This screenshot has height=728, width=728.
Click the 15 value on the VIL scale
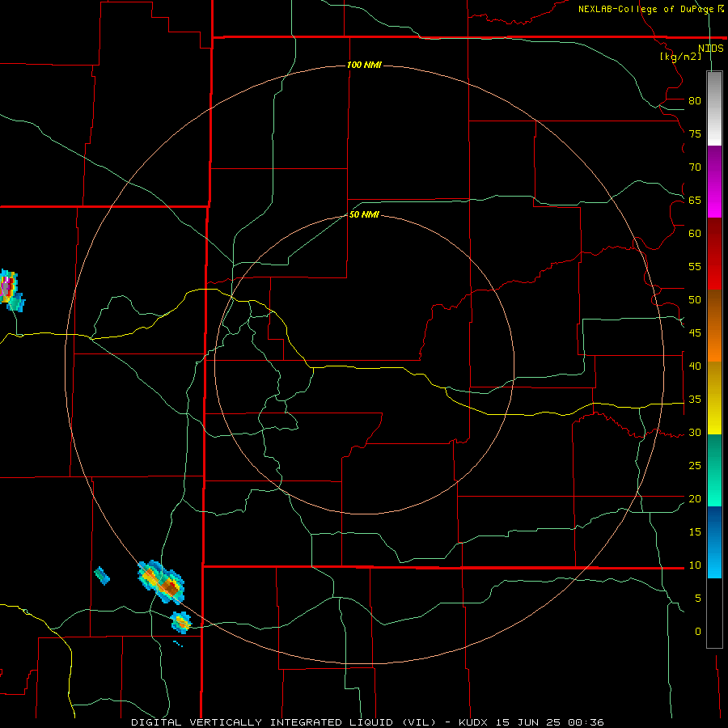(x=695, y=531)
